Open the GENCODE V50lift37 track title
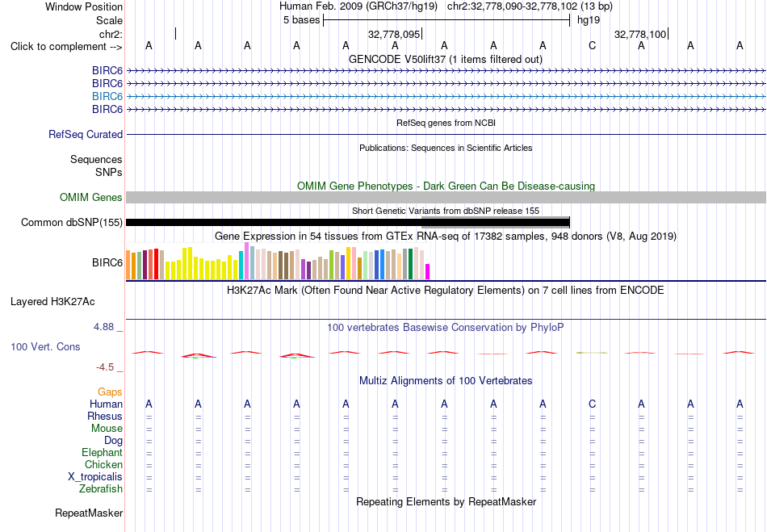 click(x=446, y=59)
